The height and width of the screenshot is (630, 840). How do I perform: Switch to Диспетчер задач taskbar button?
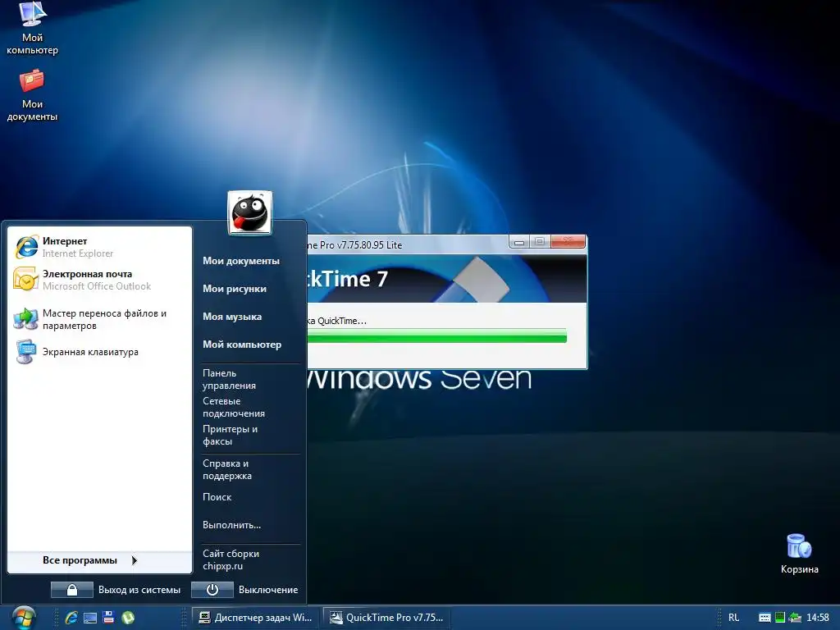(x=256, y=618)
